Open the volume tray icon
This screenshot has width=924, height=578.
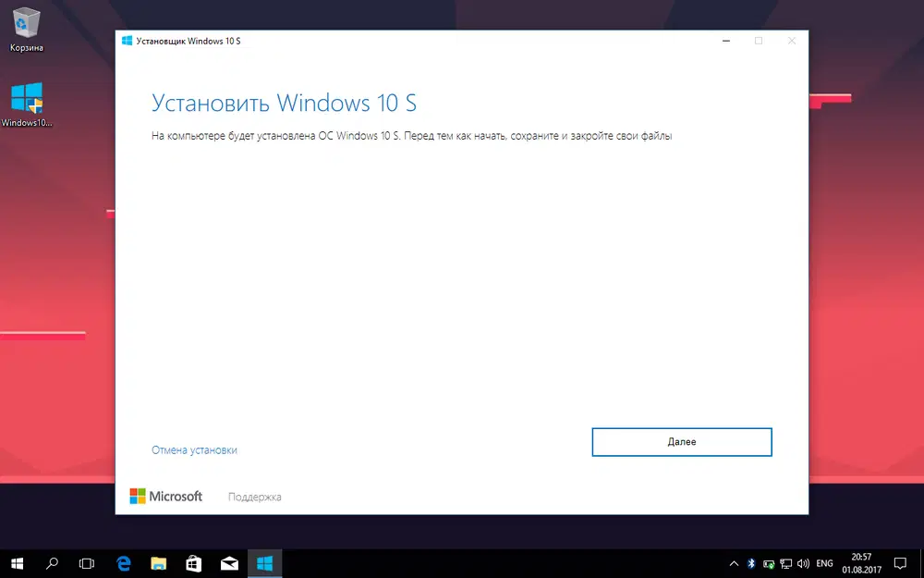coord(803,564)
